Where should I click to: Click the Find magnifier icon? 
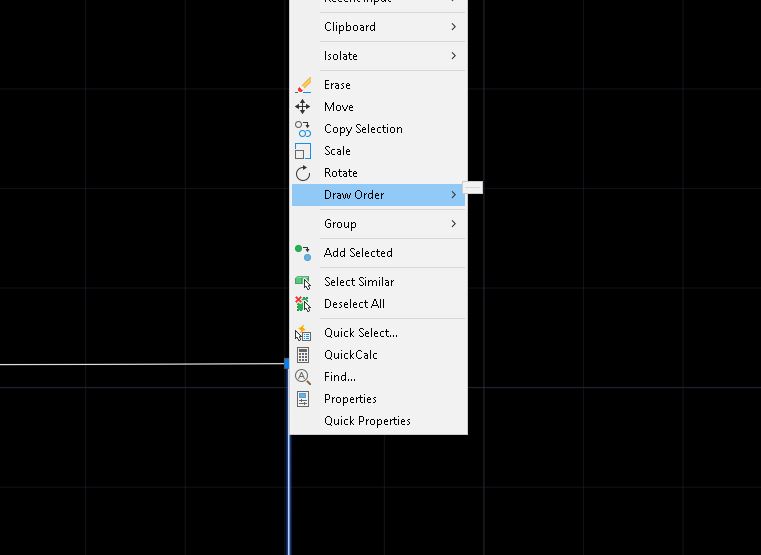303,377
